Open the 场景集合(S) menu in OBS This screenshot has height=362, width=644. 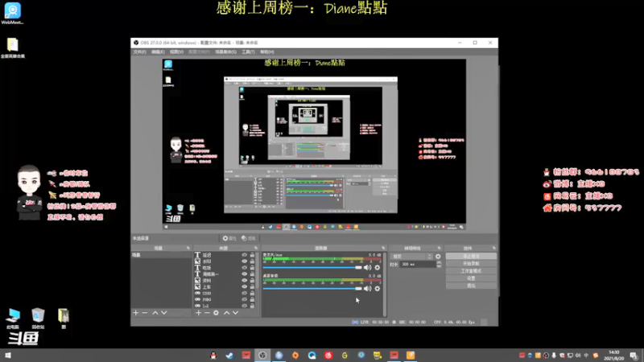225,51
